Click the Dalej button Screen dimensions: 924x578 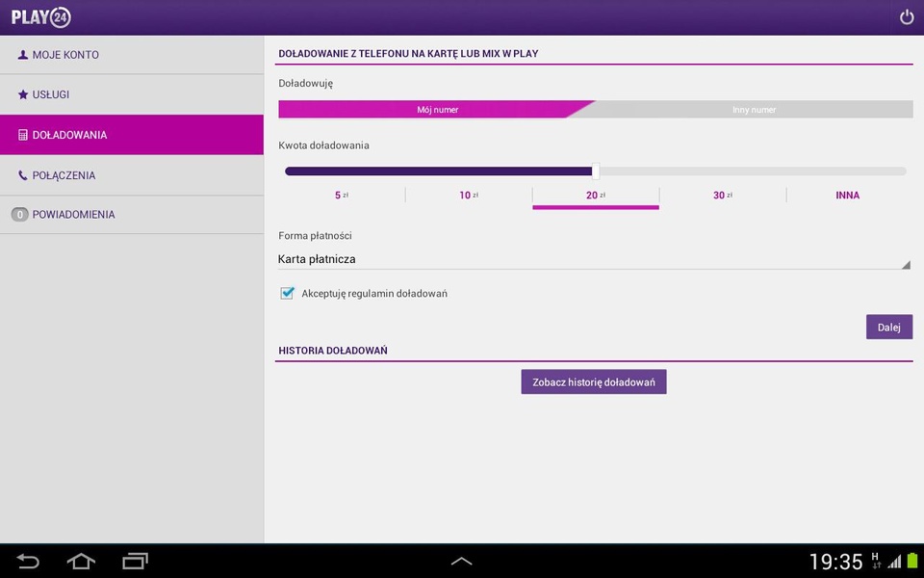(x=889, y=327)
